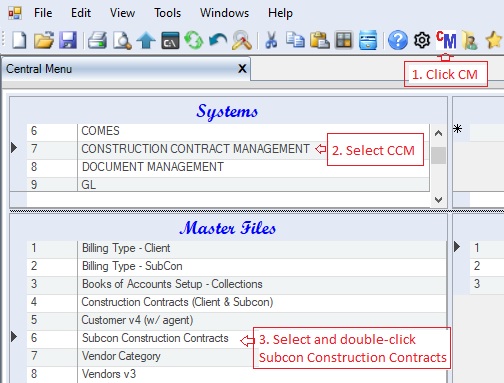Select COMES in the Systems list
The width and height of the screenshot is (504, 383).
(228, 131)
